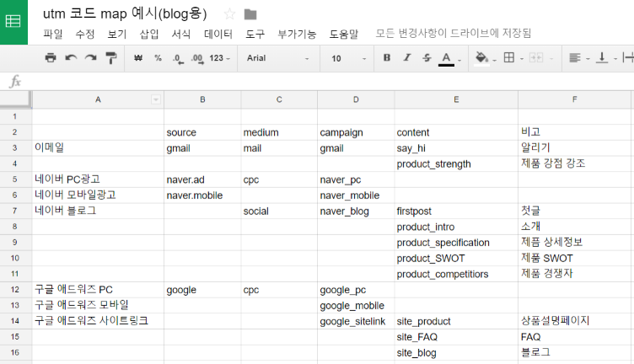Undo the last action
The image size is (634, 364).
click(71, 58)
